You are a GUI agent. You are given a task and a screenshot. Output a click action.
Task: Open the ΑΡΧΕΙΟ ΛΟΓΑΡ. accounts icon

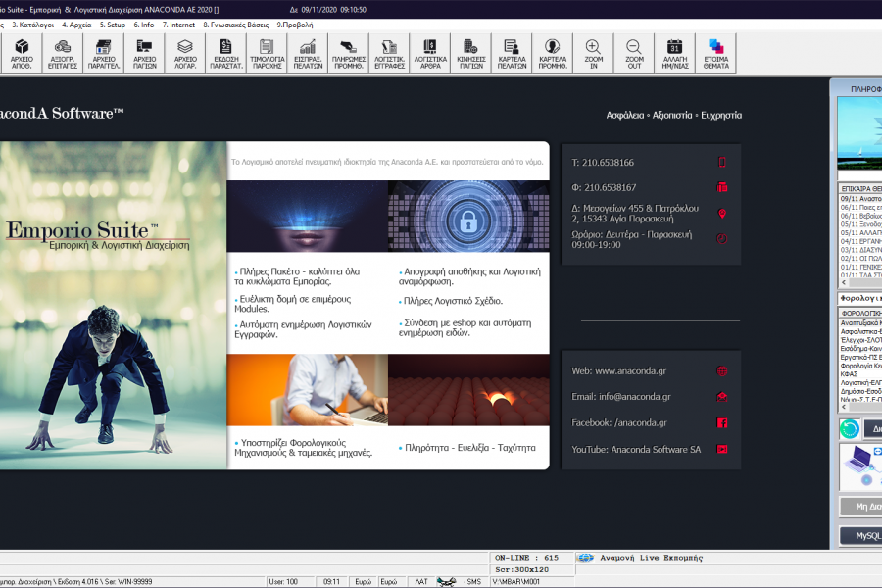coord(185,54)
